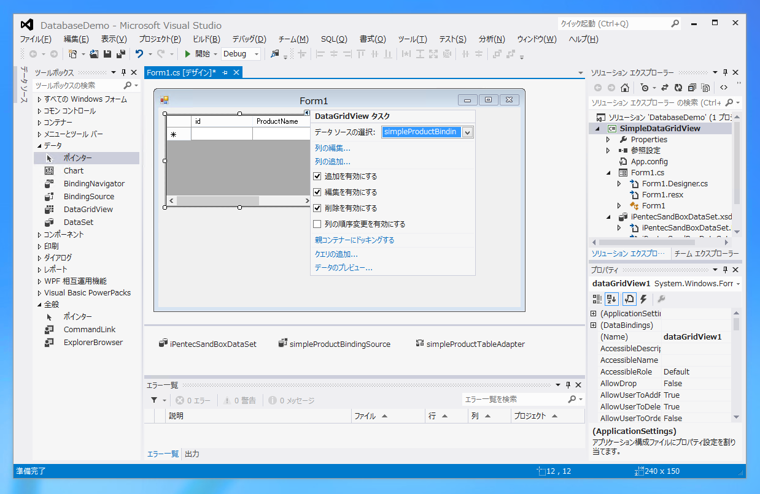Click the Error List search field
Image resolution: width=760 pixels, height=494 pixels.
tap(515, 399)
